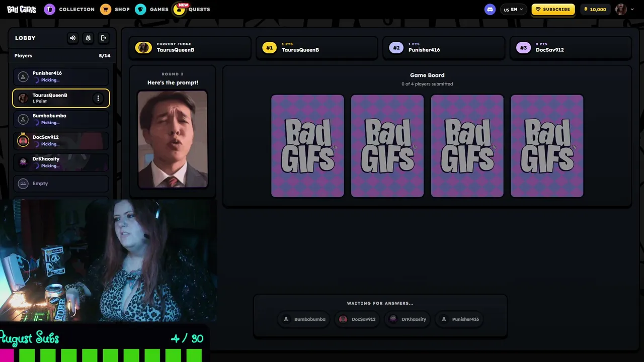
Task: Click the Punisher416 chip under Waiting for Answers
Action: [x=459, y=319]
